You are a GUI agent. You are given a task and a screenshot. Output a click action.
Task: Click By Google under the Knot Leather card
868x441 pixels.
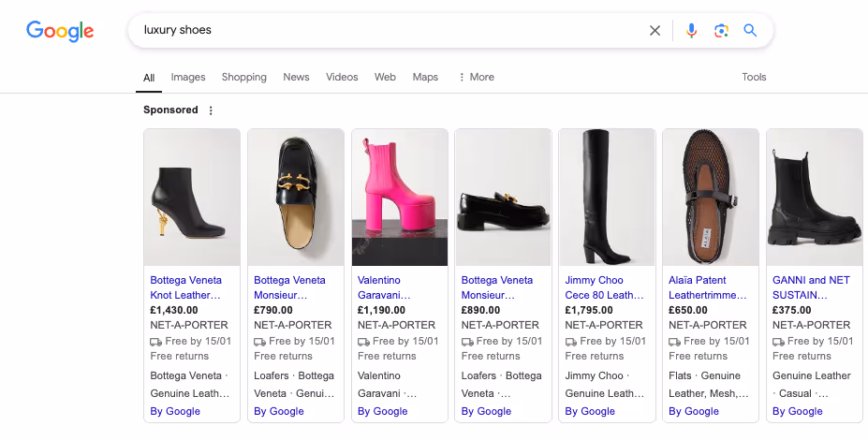(175, 411)
